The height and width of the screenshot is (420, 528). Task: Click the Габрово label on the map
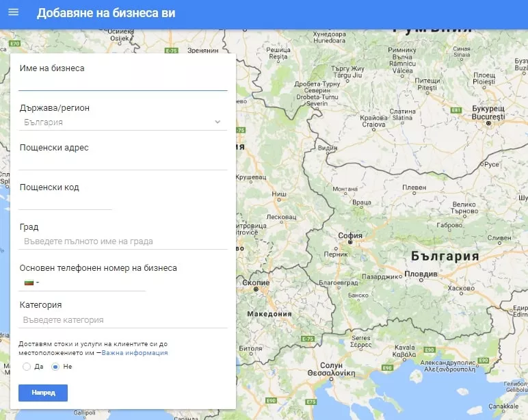pos(449,224)
